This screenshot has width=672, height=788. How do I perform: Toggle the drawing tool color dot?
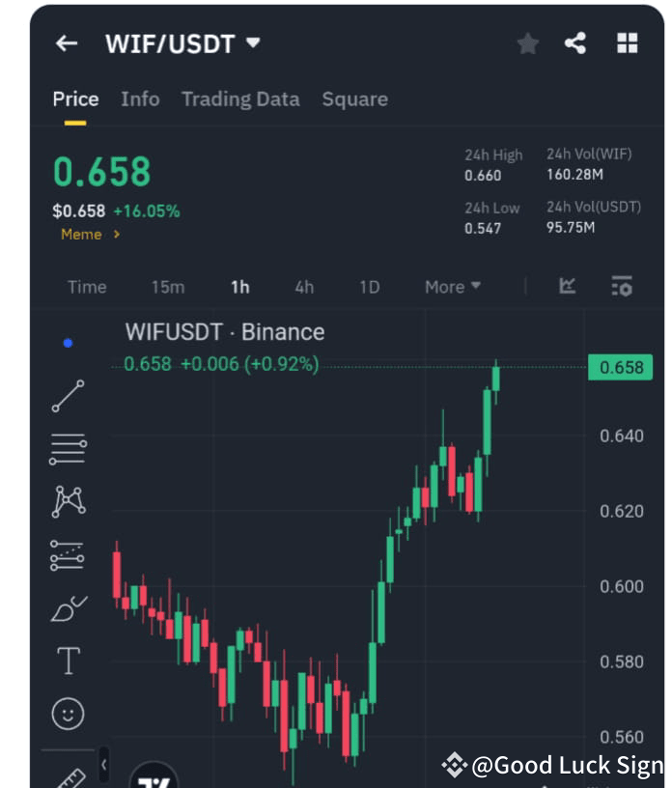click(x=66, y=342)
